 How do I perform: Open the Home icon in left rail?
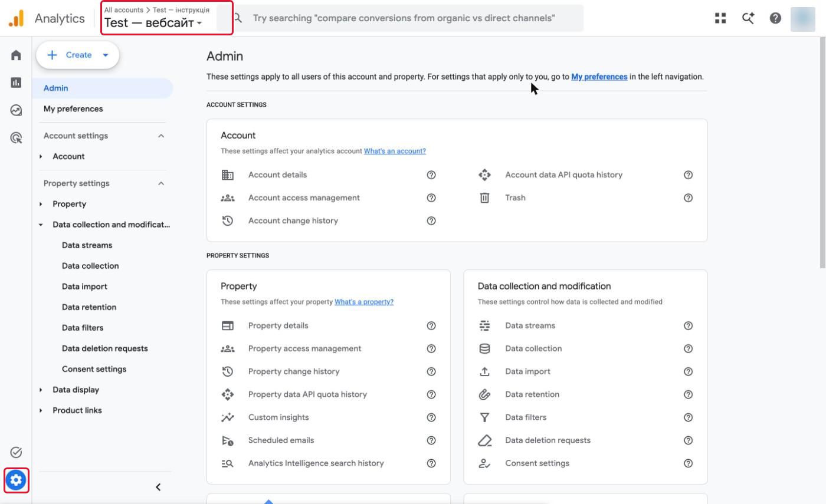tap(16, 55)
